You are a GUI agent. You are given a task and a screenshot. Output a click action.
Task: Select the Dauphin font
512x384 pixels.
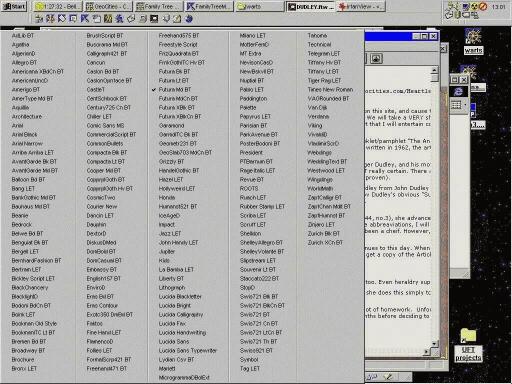pyautogui.click(x=96, y=224)
